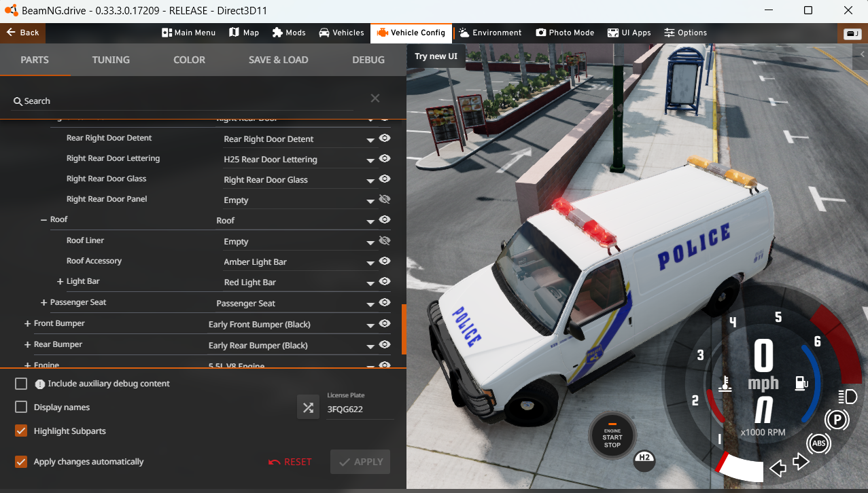Click the ABS indicator icon
The height and width of the screenshot is (493, 868).
pyautogui.click(x=818, y=444)
